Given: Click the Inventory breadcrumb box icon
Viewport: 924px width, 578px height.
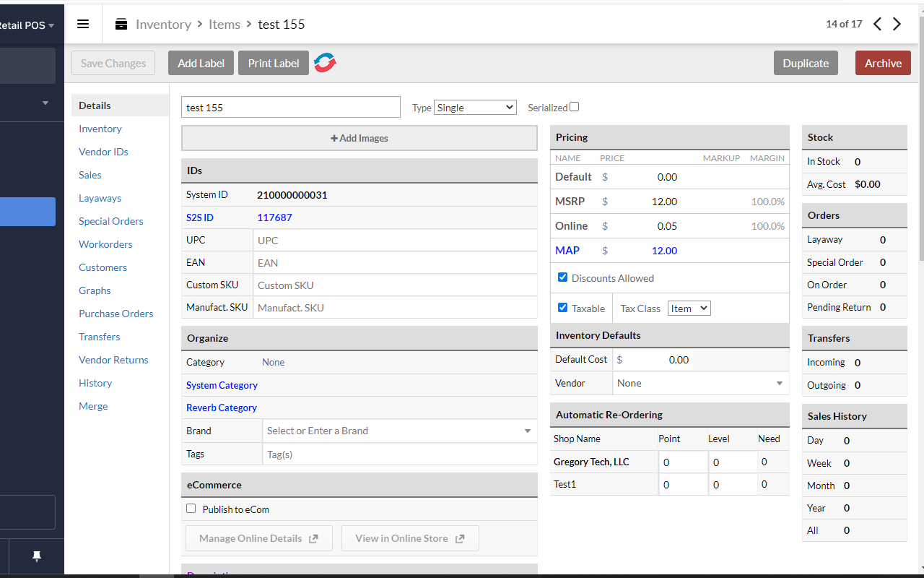Looking at the screenshot, I should pyautogui.click(x=121, y=23).
